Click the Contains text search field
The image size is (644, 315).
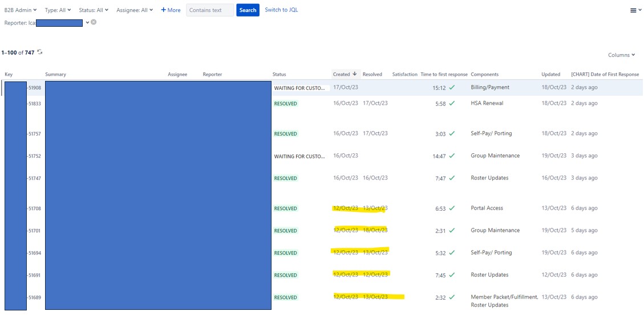pos(210,10)
